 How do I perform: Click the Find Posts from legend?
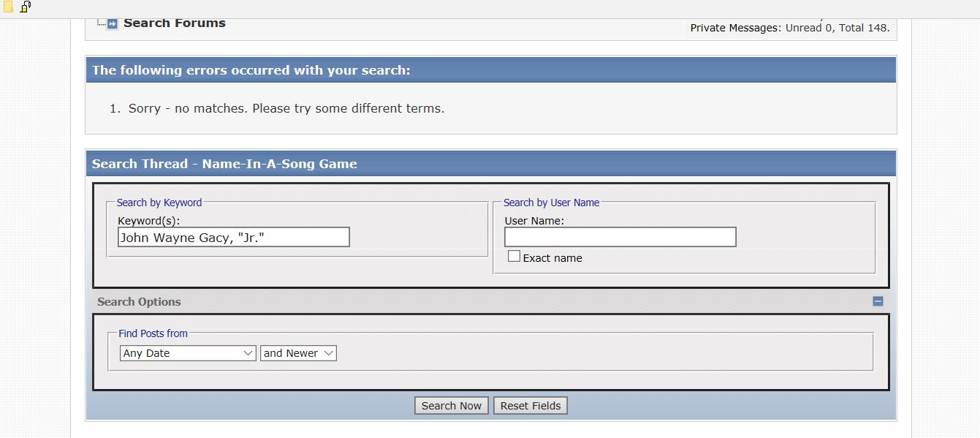tap(153, 333)
